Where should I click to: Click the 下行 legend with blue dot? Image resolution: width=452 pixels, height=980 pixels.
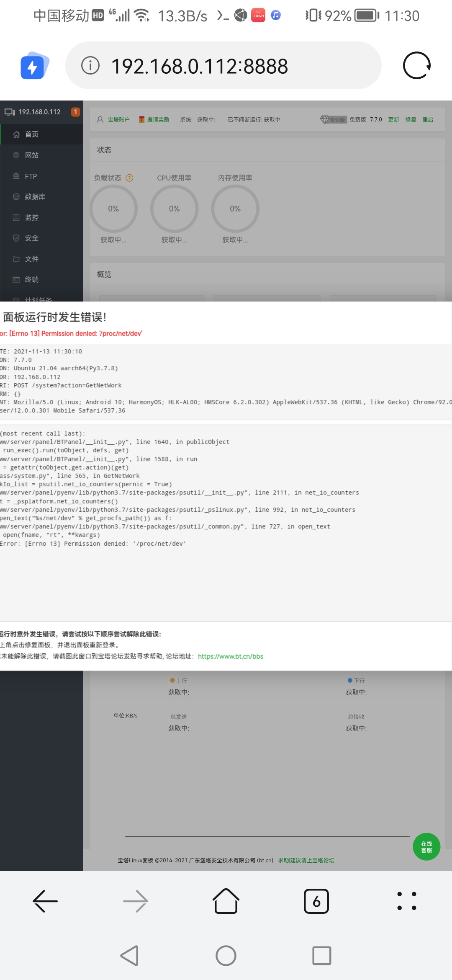(x=356, y=681)
